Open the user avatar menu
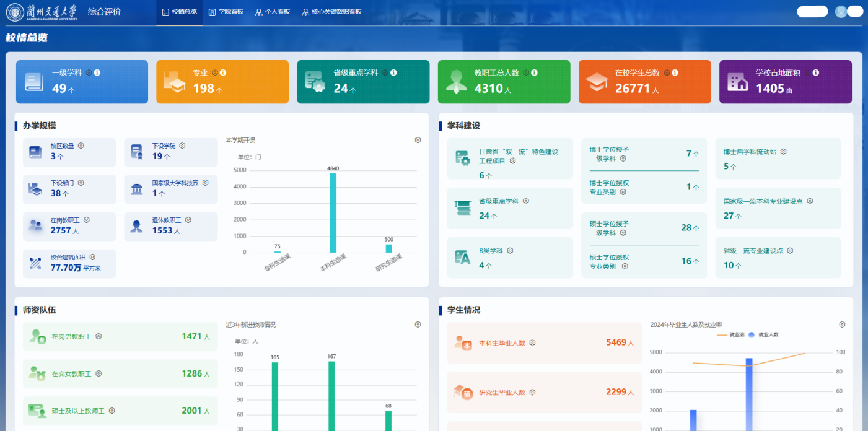The image size is (868, 431). (x=841, y=11)
